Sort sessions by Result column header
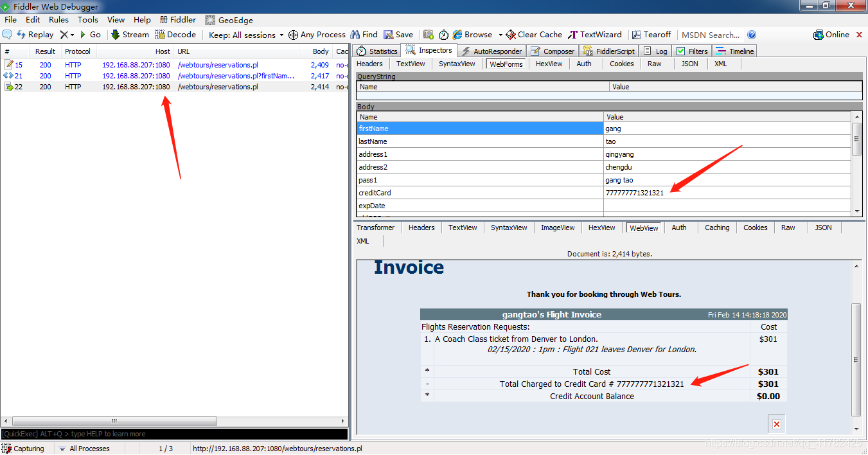The image size is (868, 455). click(x=45, y=51)
